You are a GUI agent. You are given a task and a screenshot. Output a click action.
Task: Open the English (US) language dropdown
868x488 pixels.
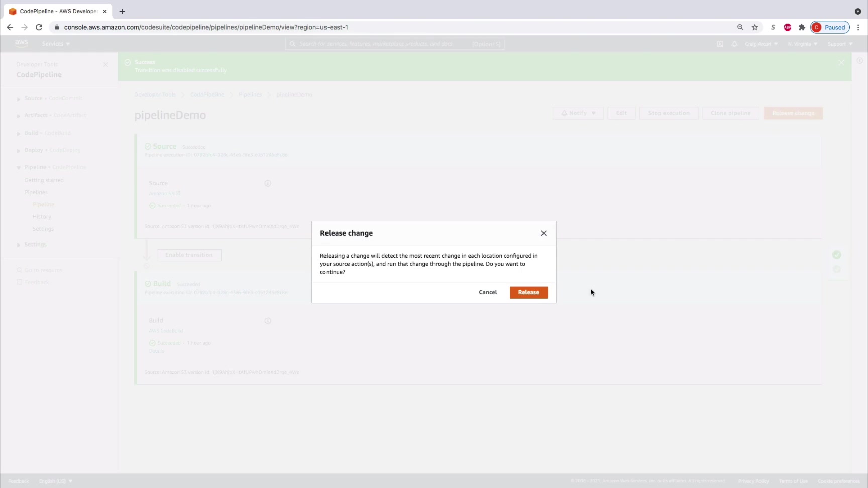pos(56,481)
